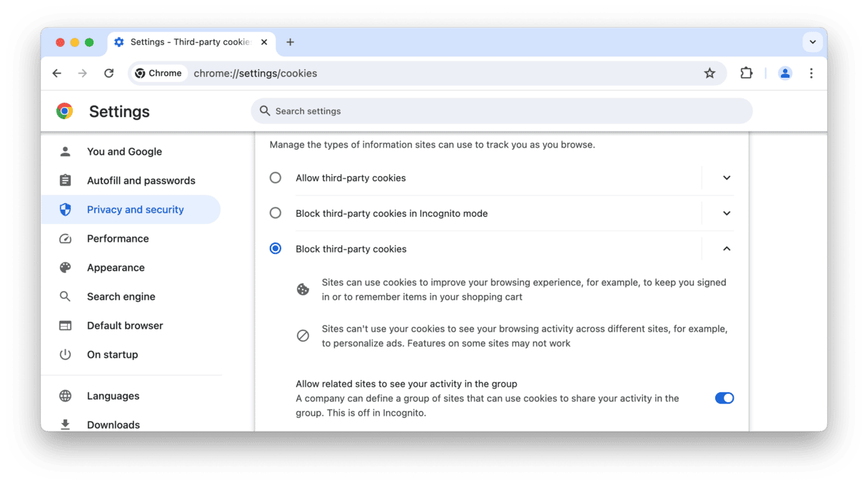Expand Allow third-party cookies details chevron
Image resolution: width=868 pixels, height=485 pixels.
click(727, 178)
